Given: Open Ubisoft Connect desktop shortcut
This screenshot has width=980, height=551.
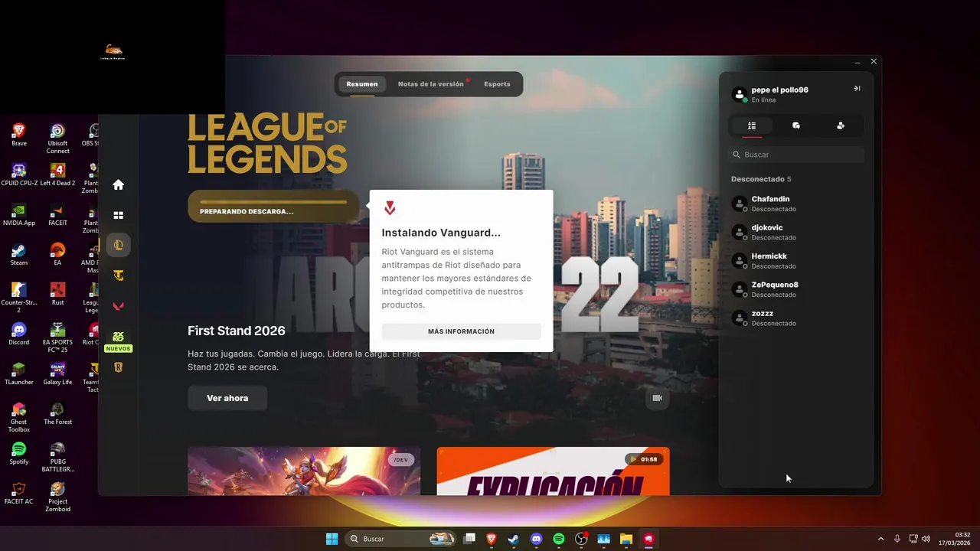Looking at the screenshot, I should click(57, 139).
